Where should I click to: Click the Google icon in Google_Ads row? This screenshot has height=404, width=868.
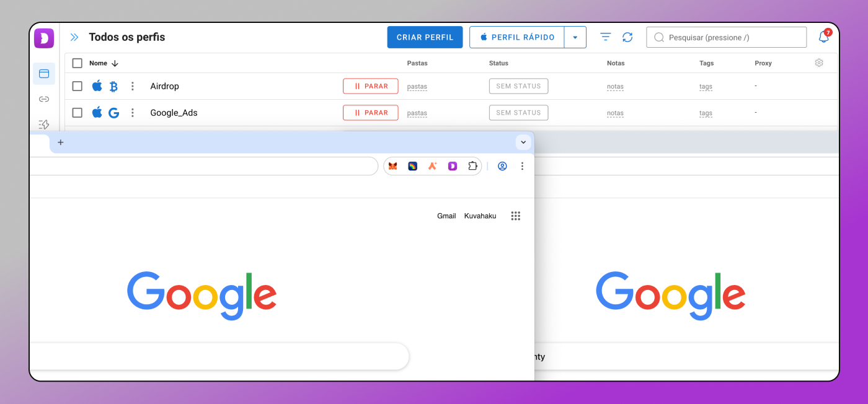[113, 113]
